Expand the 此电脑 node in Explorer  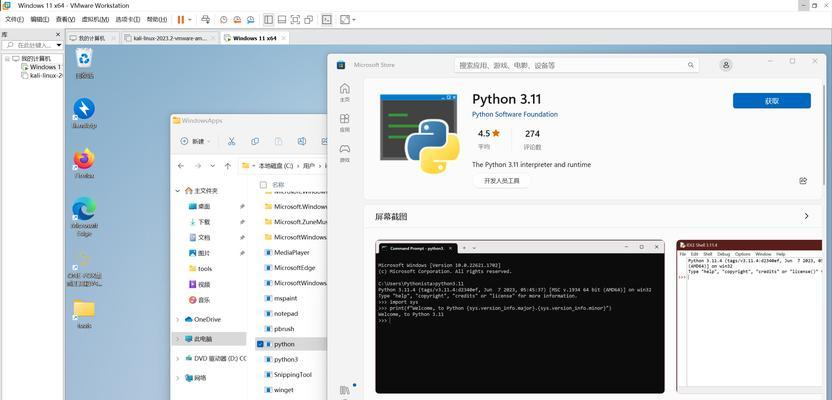[x=178, y=338]
